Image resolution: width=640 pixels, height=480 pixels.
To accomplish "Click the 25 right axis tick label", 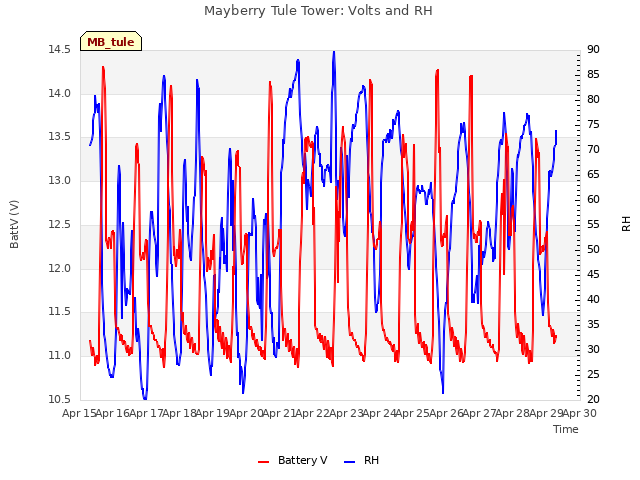I will (x=593, y=374).
